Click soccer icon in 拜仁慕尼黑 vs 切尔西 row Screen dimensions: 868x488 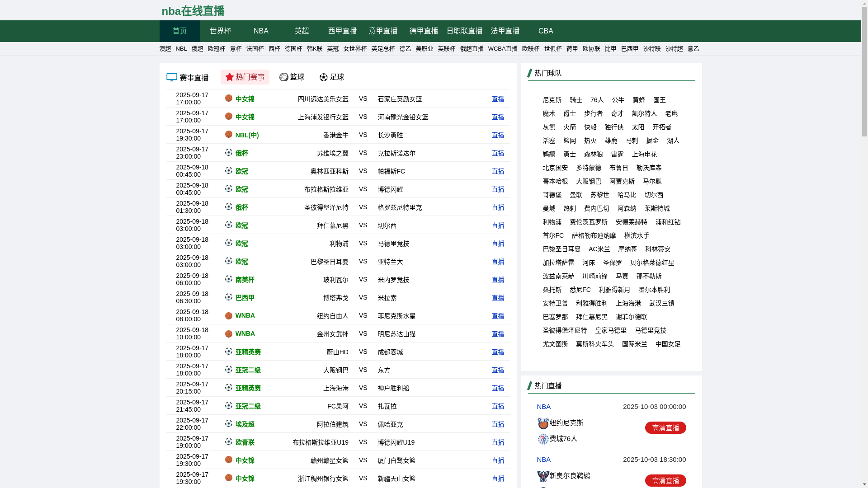(x=229, y=225)
